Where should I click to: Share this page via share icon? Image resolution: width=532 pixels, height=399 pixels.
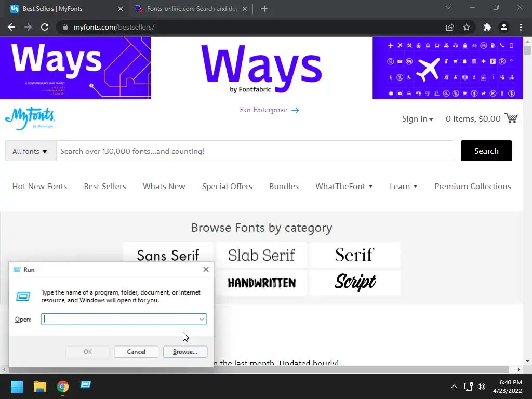tap(450, 27)
